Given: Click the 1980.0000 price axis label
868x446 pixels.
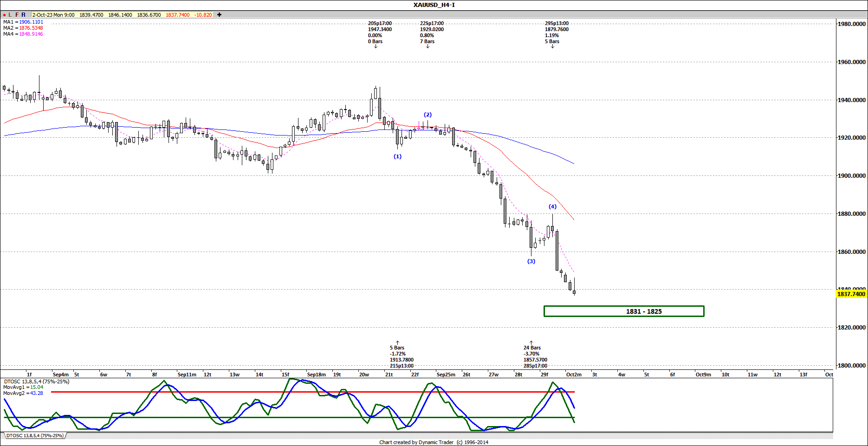Looking at the screenshot, I should [851, 24].
